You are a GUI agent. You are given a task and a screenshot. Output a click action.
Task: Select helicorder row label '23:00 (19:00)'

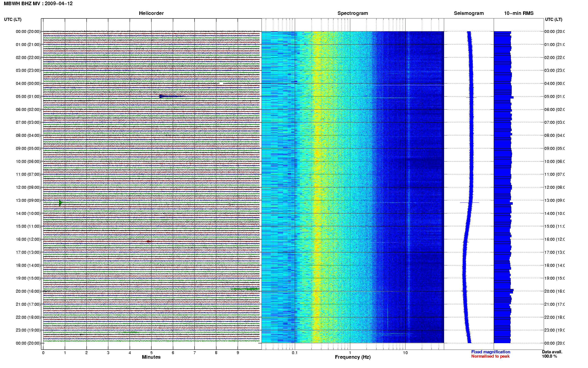(28, 330)
